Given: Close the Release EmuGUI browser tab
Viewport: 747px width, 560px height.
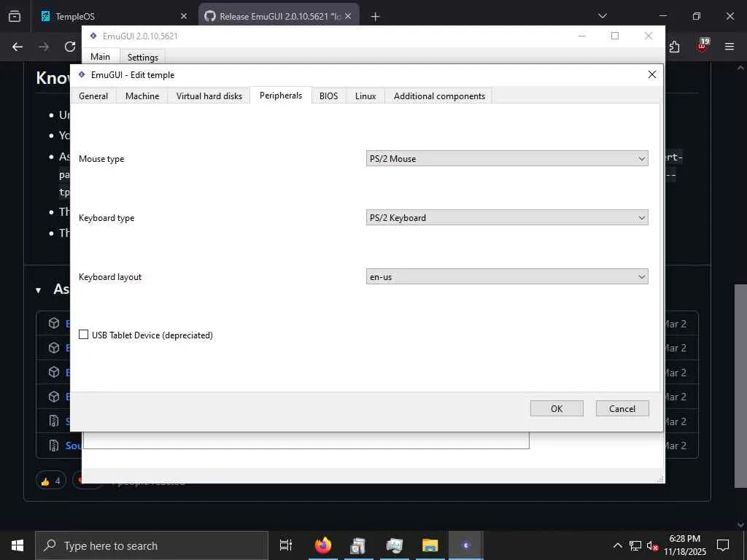Looking at the screenshot, I should pyautogui.click(x=348, y=16).
